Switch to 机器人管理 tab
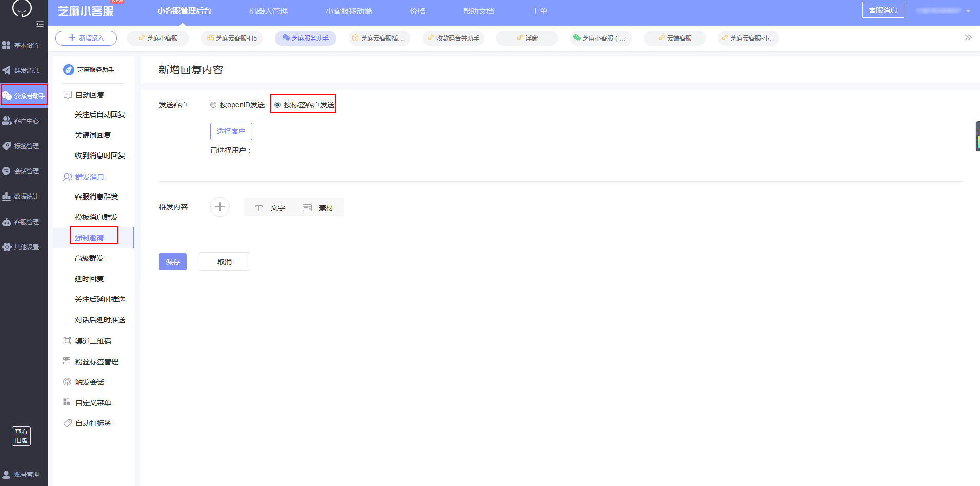 268,11
